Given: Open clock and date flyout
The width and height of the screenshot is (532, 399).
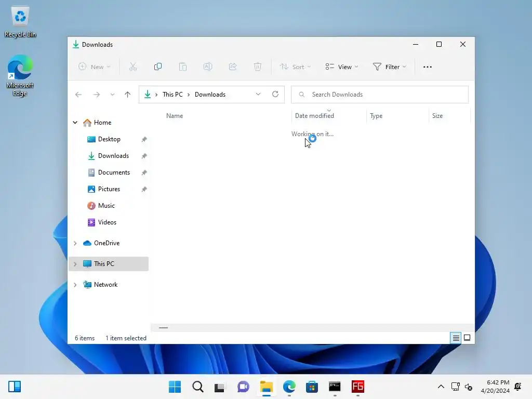Looking at the screenshot, I should pos(495,387).
